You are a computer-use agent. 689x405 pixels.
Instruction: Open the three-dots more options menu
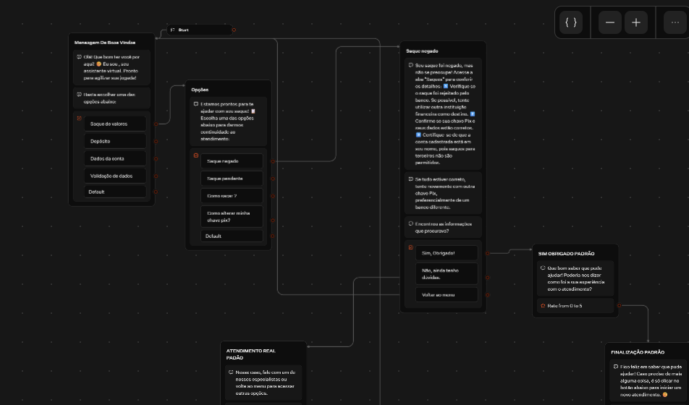pyautogui.click(x=675, y=22)
